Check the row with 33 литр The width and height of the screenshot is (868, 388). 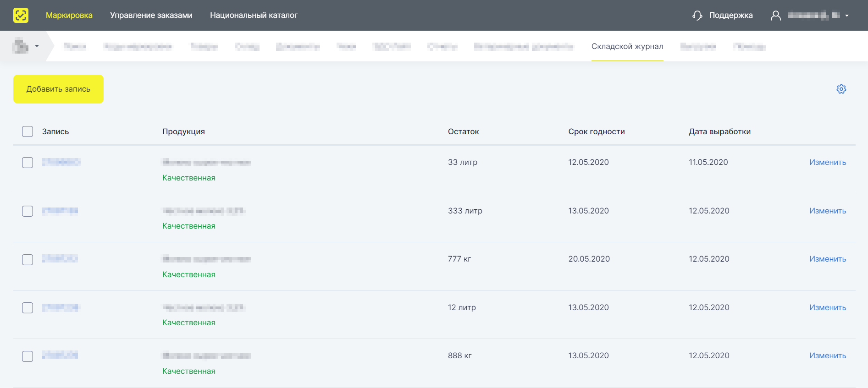pyautogui.click(x=28, y=163)
